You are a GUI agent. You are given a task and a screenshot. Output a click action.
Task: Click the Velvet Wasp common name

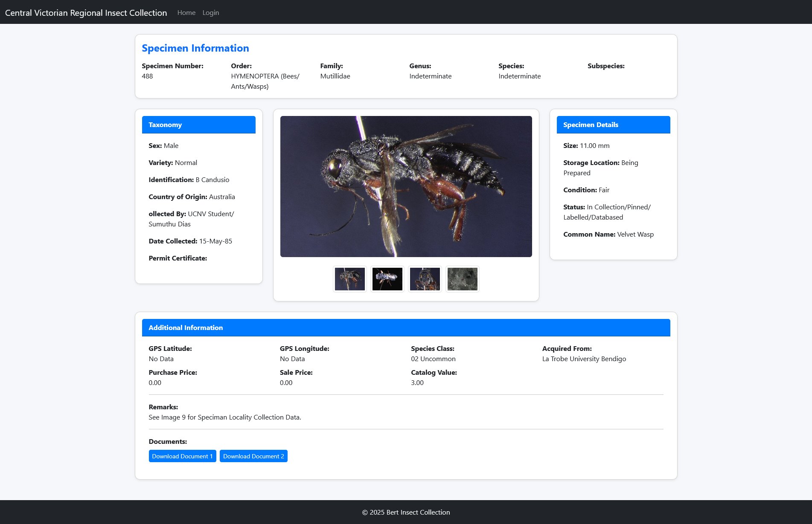pos(635,234)
